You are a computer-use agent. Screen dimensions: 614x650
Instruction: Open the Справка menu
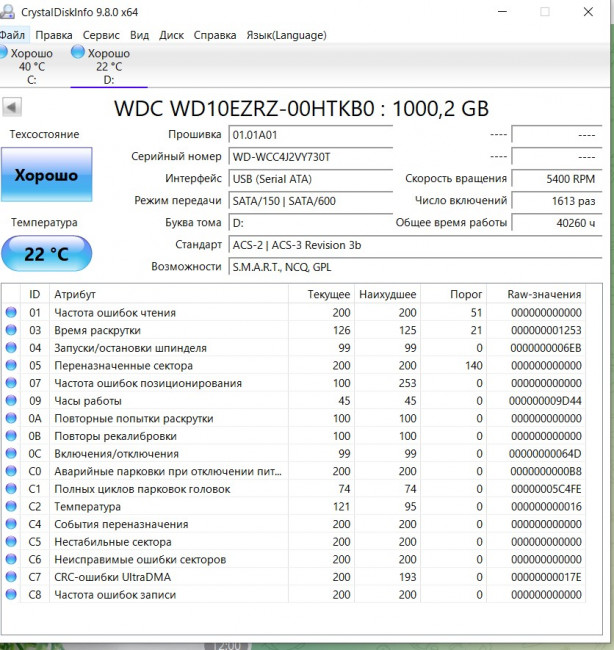(x=215, y=35)
